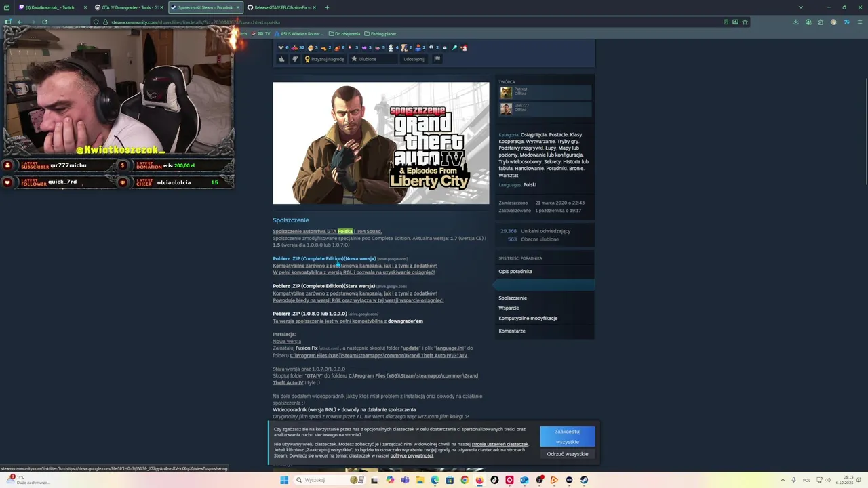Open new browser tab with plus
This screenshot has width=868, height=488.
tap(327, 7)
